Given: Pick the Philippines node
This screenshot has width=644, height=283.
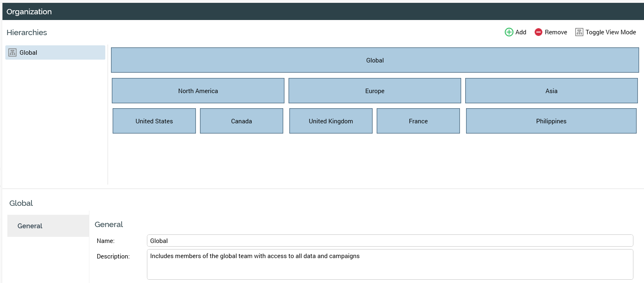Looking at the screenshot, I should (x=551, y=121).
